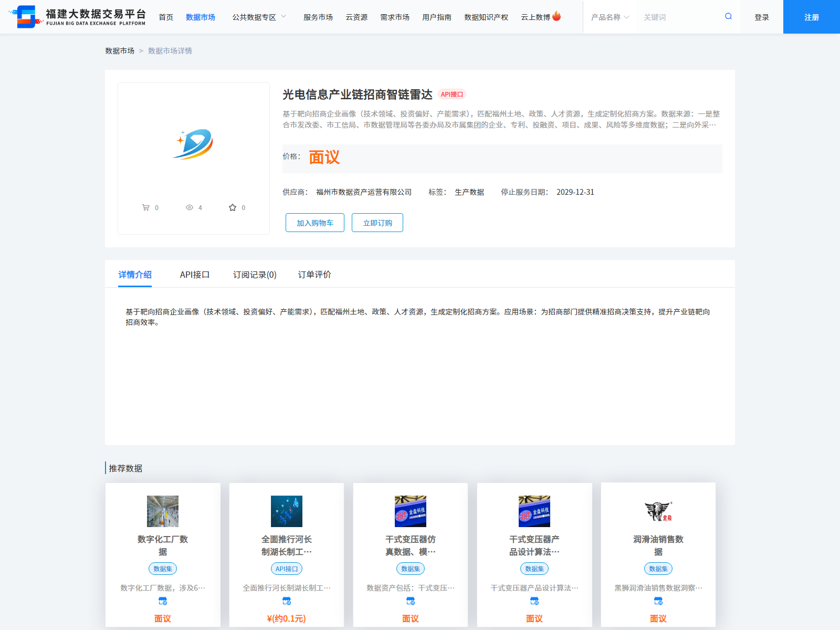The image size is (840, 630).
Task: Switch to the 详情介绍 tab
Action: click(135, 275)
